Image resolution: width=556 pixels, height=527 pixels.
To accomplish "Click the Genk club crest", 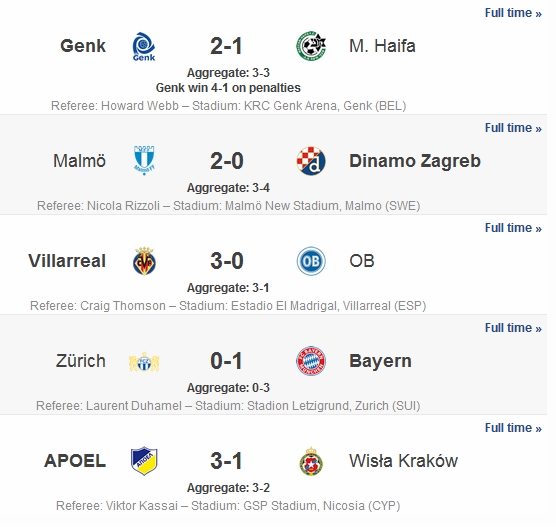I will tap(144, 46).
